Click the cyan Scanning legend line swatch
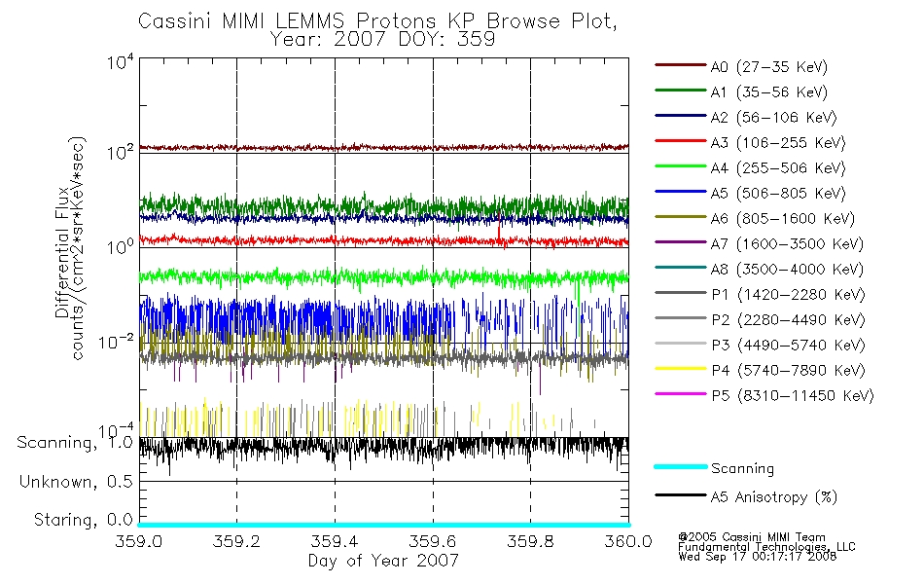Image resolution: width=924 pixels, height=584 pixels. pyautogui.click(x=681, y=467)
